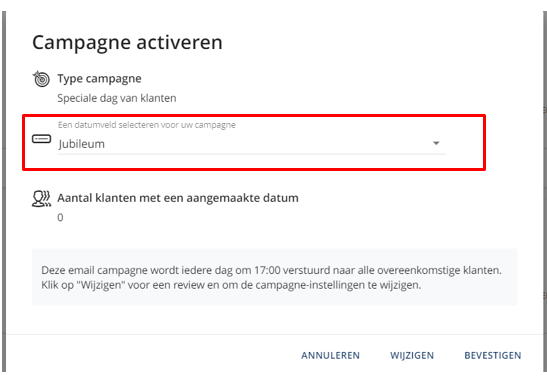Click the WIJZIGEN button

coord(412,355)
